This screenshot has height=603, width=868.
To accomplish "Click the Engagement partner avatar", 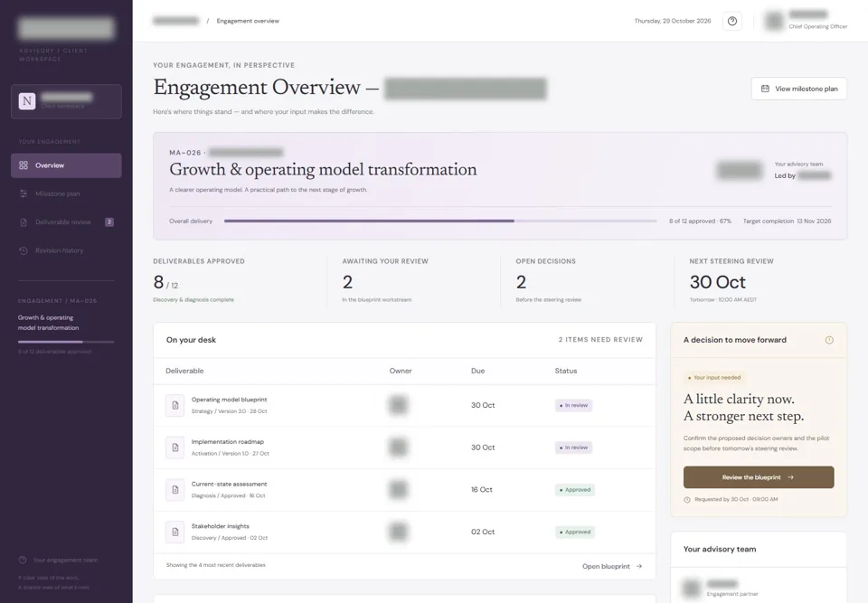I will click(692, 588).
